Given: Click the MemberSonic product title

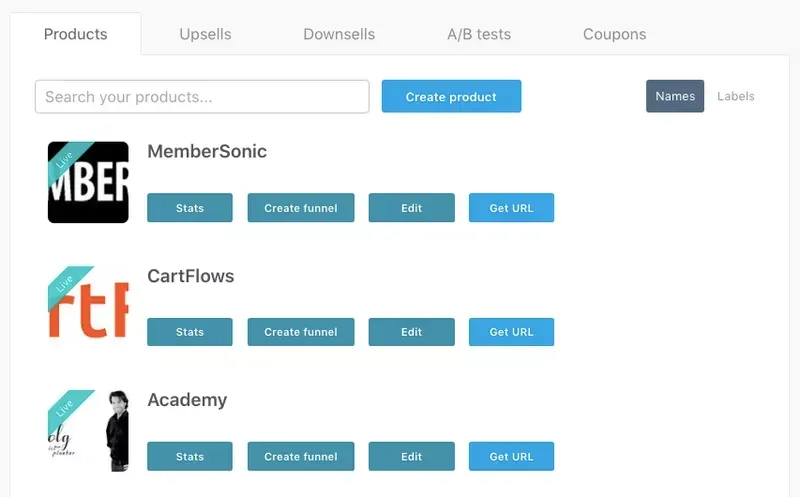Looking at the screenshot, I should pos(207,152).
